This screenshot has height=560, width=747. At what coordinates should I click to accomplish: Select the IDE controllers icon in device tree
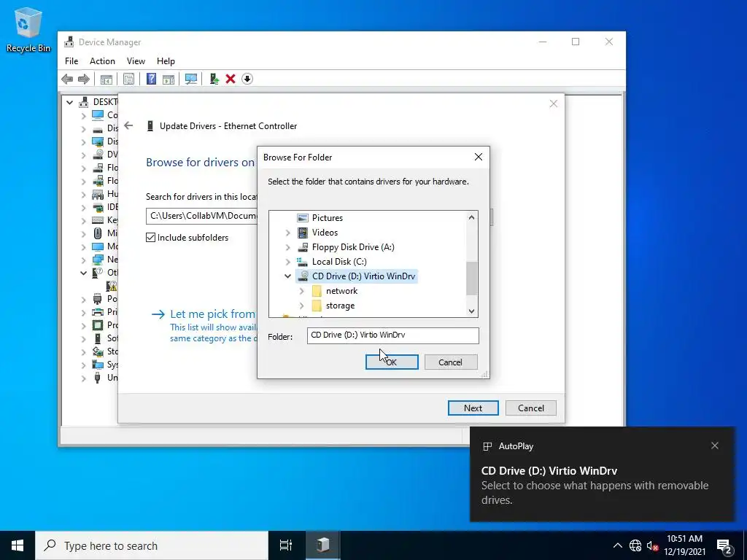coord(98,206)
